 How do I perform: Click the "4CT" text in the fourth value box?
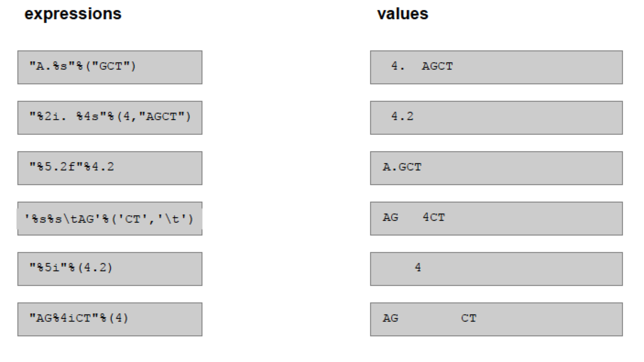point(433,217)
